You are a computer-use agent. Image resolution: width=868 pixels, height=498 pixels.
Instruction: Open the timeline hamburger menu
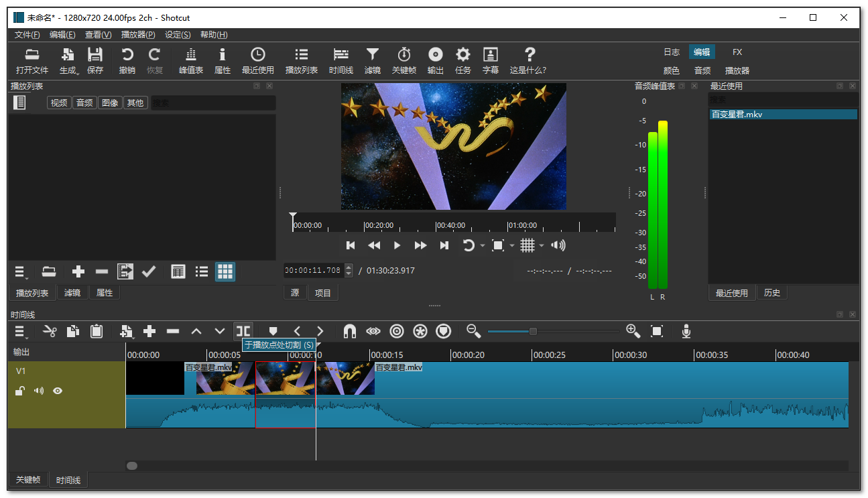pos(21,331)
